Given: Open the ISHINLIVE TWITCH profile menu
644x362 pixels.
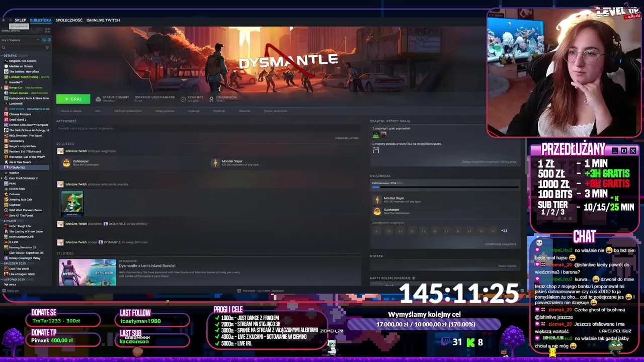Looking at the screenshot, I should (103, 20).
